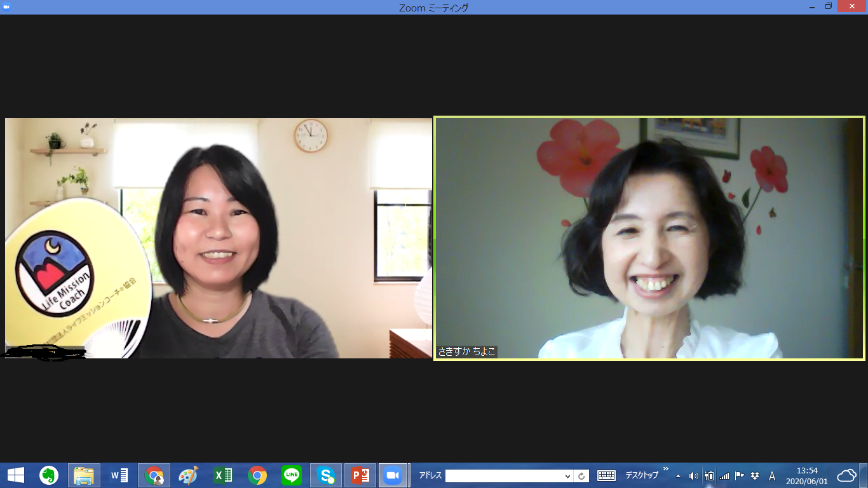Open Excel from the taskbar

tap(222, 475)
